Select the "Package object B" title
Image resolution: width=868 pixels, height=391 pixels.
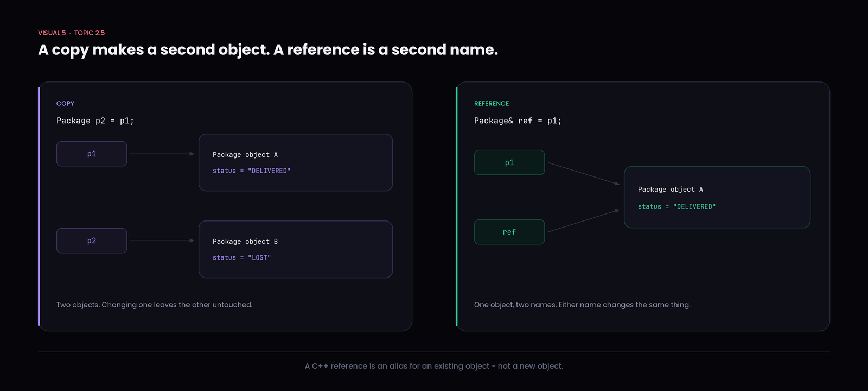click(245, 242)
